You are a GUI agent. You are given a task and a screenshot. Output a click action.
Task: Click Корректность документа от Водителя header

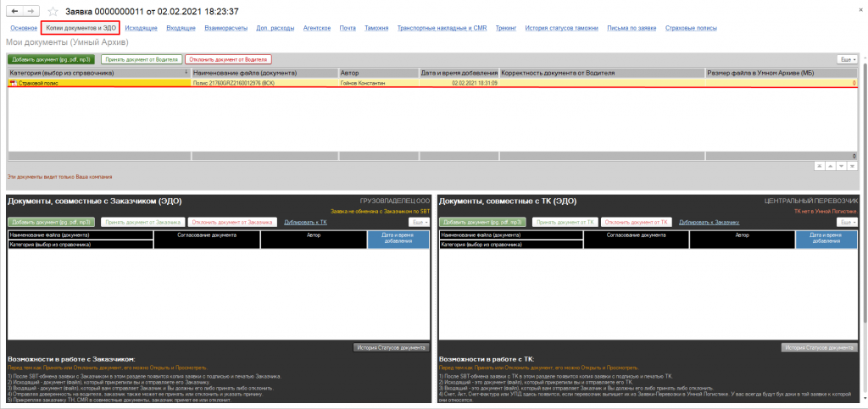[x=602, y=73]
